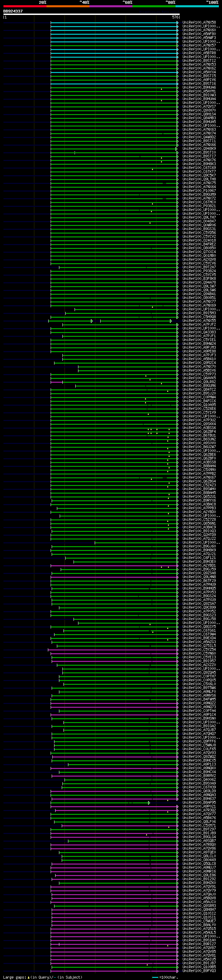The image size is (222, 980).
Task: Open hit UniRef100_A5BTR8
Action: pos(199,53)
